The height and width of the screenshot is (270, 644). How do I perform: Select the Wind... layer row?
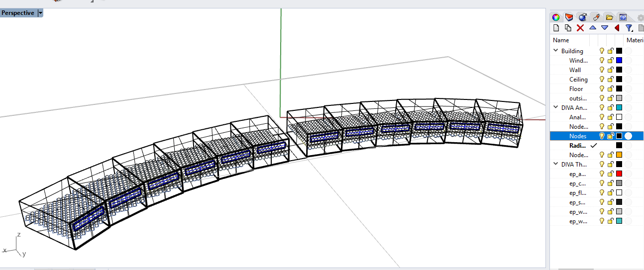point(597,60)
